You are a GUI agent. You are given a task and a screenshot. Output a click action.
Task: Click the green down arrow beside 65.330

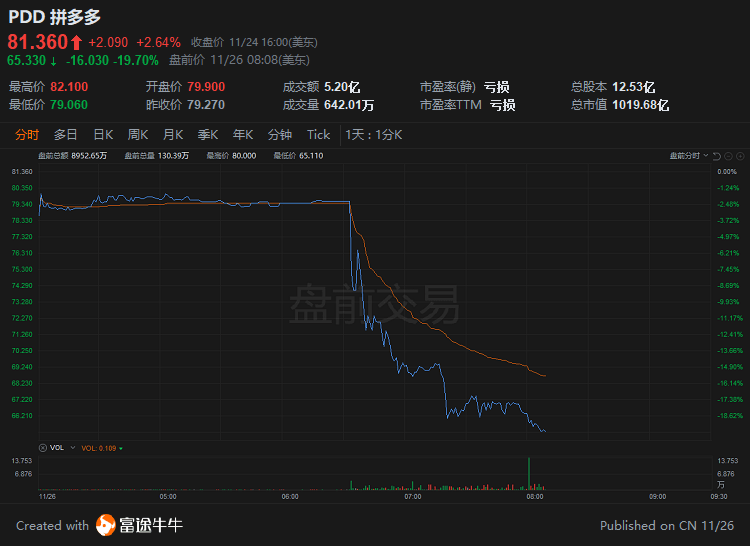[x=53, y=61]
